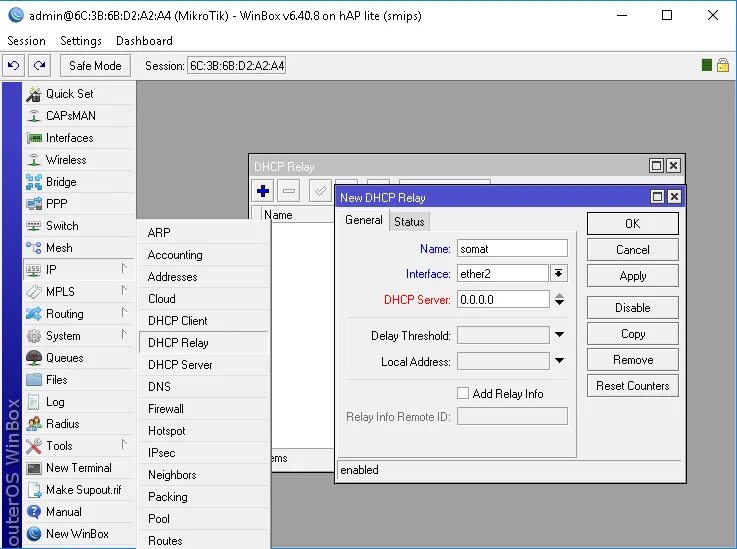Switch to the General tab

pos(363,220)
